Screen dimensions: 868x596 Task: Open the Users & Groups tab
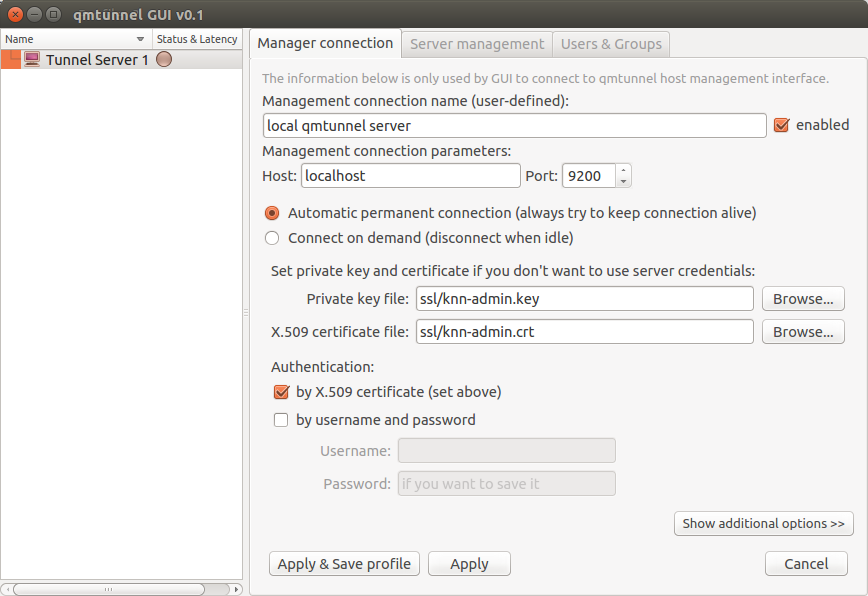tap(611, 44)
